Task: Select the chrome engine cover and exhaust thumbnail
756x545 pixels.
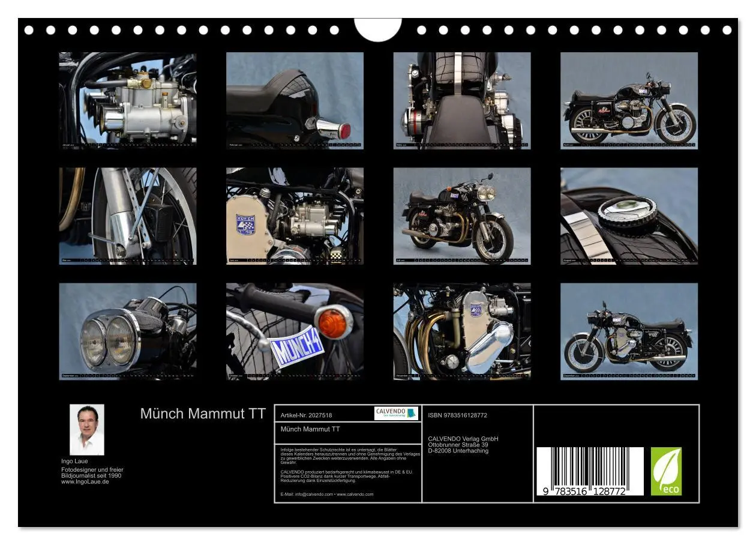Action: click(462, 331)
